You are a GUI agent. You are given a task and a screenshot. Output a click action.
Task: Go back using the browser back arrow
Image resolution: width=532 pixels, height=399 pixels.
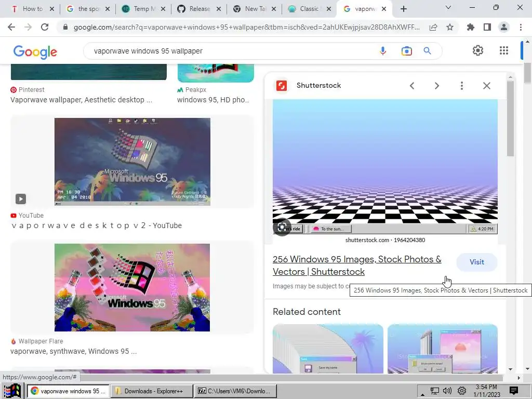pos(11,27)
